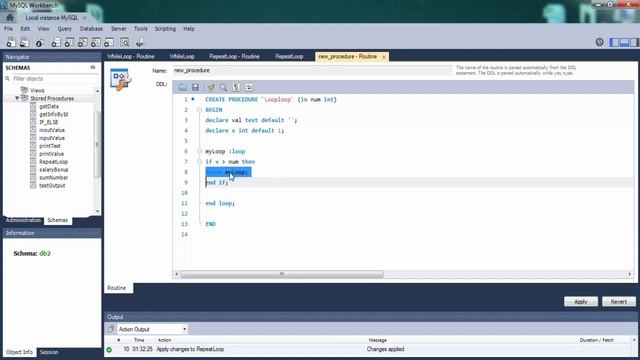The width and height of the screenshot is (640, 360).
Task: Click green success status icon in output
Action: click(109, 349)
